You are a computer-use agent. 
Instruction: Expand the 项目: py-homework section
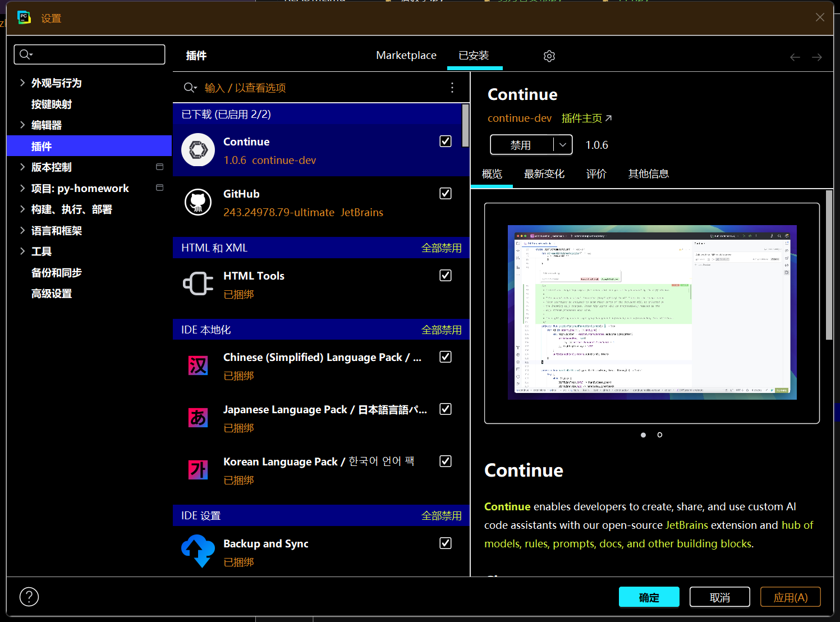click(x=22, y=188)
